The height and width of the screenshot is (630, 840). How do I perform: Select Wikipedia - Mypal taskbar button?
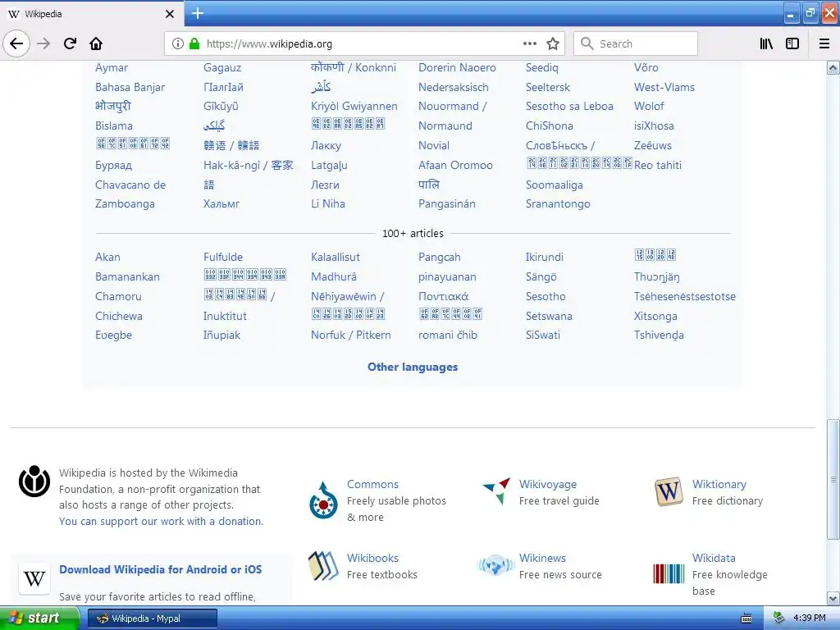[152, 619]
